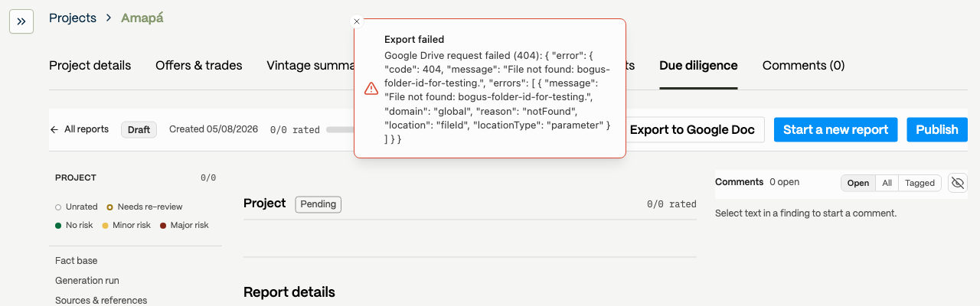This screenshot has width=980, height=306.
Task: Toggle comments visibility eye-slash icon
Action: point(958,183)
